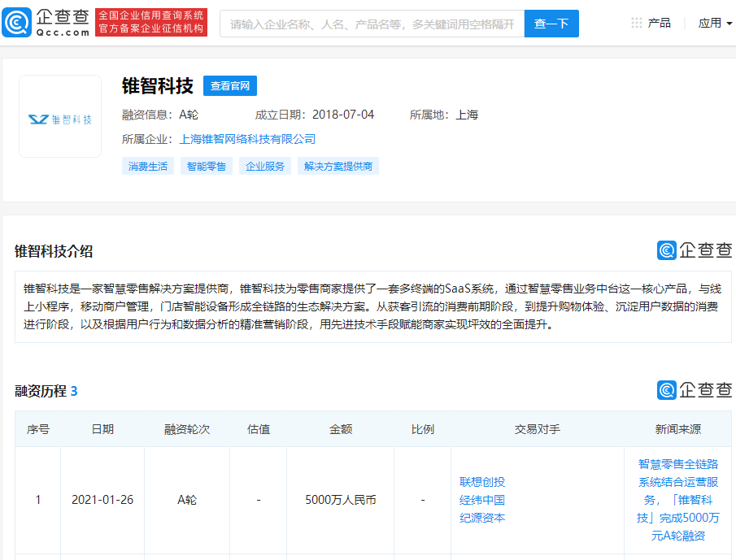Image resolution: width=736 pixels, height=560 pixels.
Task: Click the 交易对手 column header
Action: [538, 429]
